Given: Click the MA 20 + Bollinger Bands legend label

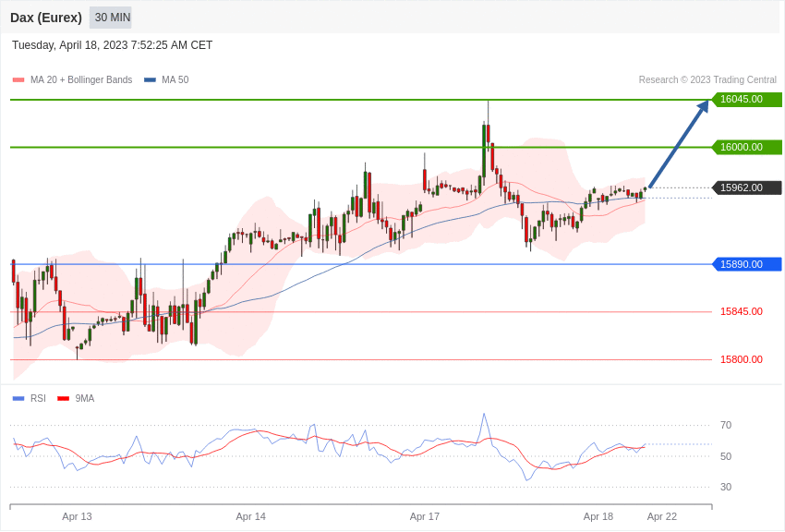Looking at the screenshot, I should coord(81,79).
